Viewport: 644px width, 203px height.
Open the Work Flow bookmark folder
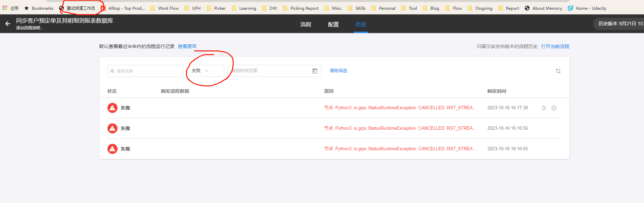coord(165,8)
